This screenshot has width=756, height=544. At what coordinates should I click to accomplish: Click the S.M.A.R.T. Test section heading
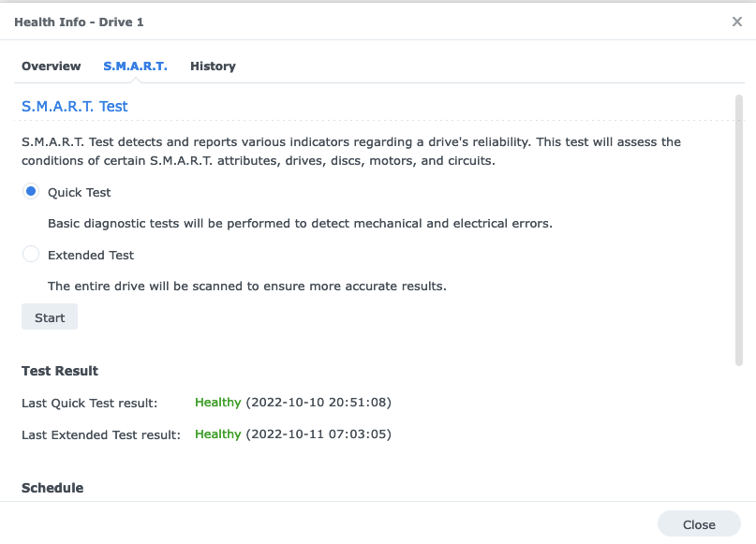point(75,107)
